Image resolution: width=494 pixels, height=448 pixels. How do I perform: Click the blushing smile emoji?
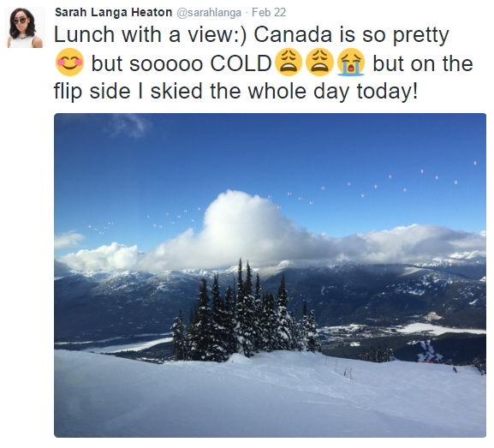coord(69,63)
